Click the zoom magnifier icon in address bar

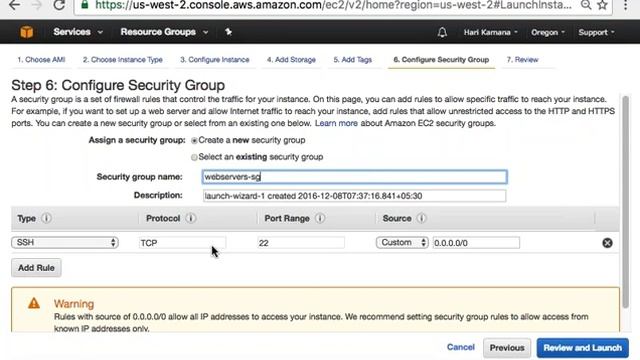(586, 5)
